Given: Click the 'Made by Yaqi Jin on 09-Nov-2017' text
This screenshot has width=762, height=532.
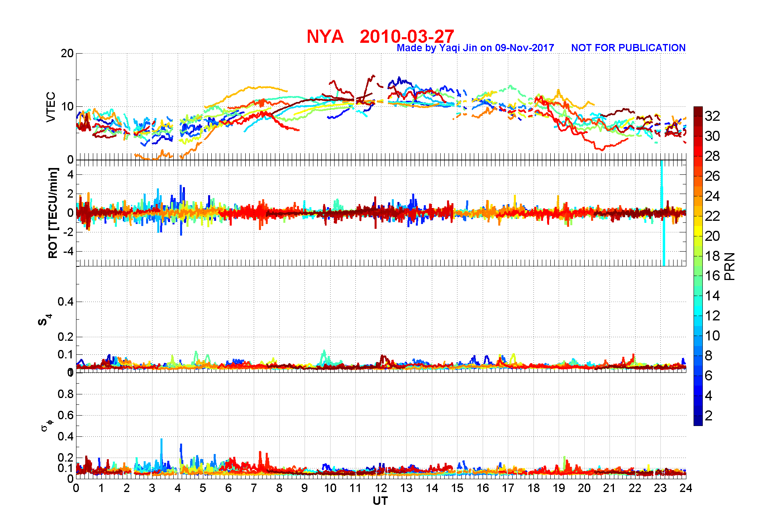Looking at the screenshot, I should point(475,48).
